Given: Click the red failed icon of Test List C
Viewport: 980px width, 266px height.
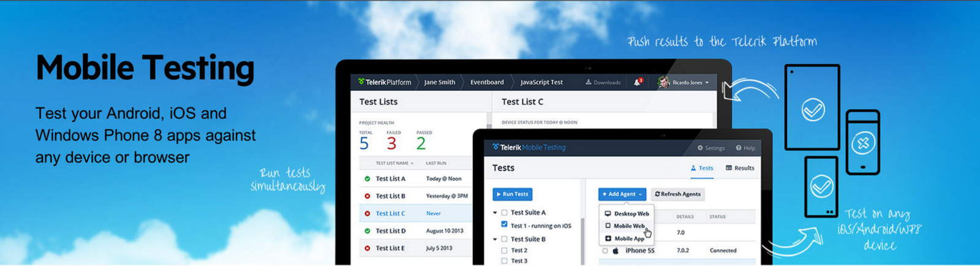Looking at the screenshot, I should [x=367, y=213].
